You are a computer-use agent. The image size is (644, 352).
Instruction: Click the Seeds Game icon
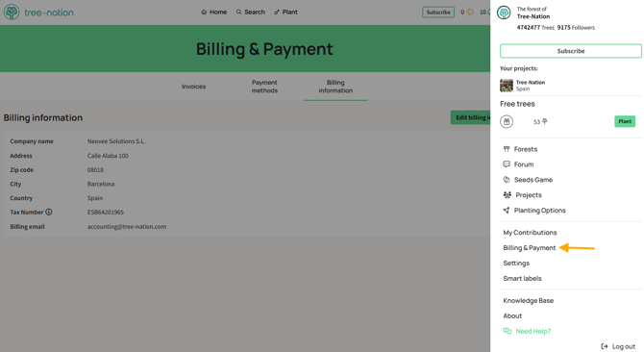click(507, 180)
